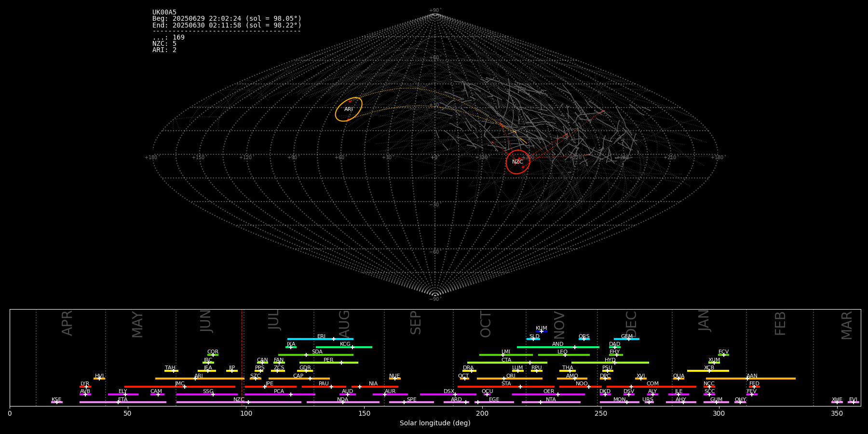Click the LMI shower label
868x434 pixels.
point(506,352)
